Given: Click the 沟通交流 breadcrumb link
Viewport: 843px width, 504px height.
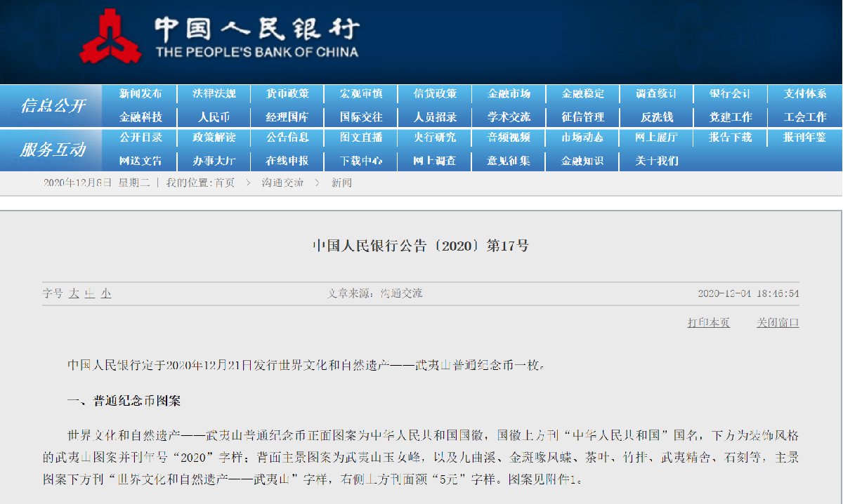Looking at the screenshot, I should [282, 183].
